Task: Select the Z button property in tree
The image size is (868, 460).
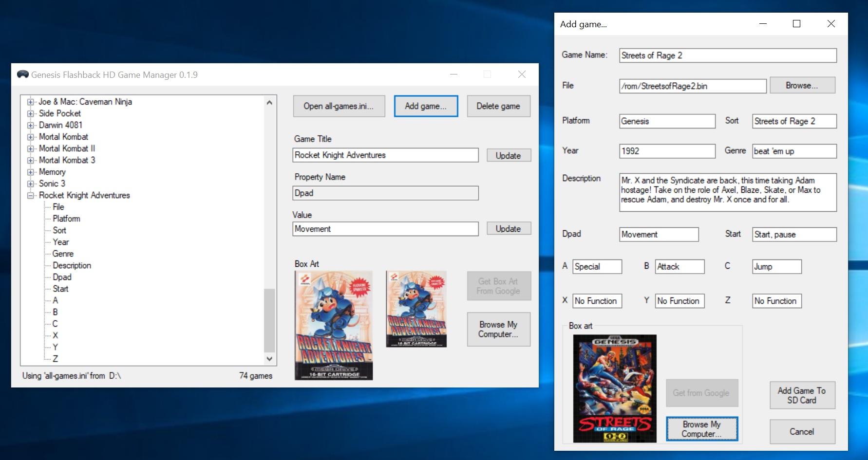Action: click(56, 359)
